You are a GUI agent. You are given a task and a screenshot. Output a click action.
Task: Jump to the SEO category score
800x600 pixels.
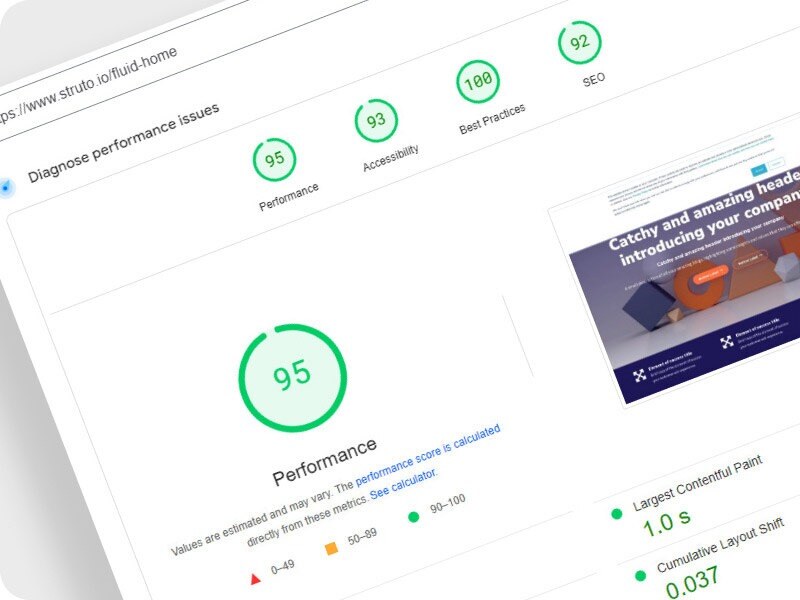(579, 44)
